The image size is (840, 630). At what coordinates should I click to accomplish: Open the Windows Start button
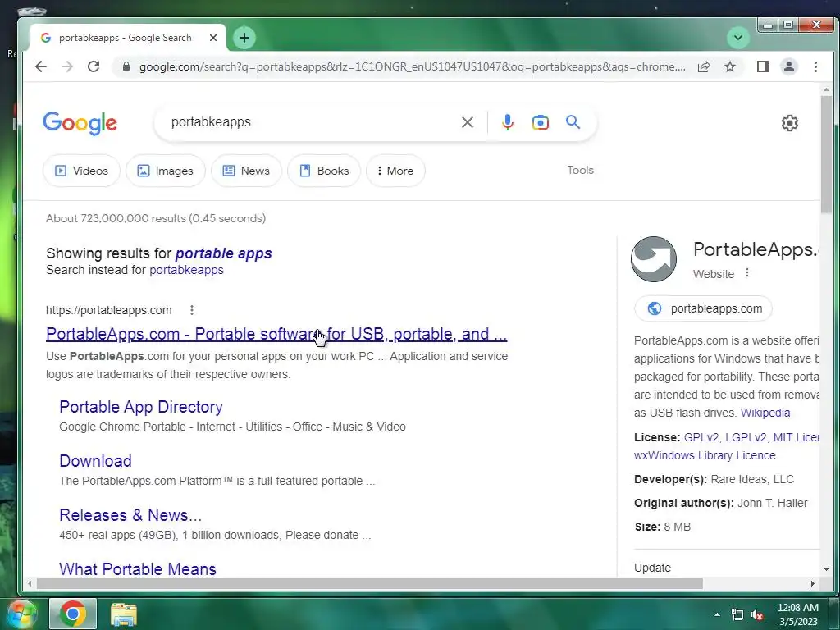(x=21, y=614)
